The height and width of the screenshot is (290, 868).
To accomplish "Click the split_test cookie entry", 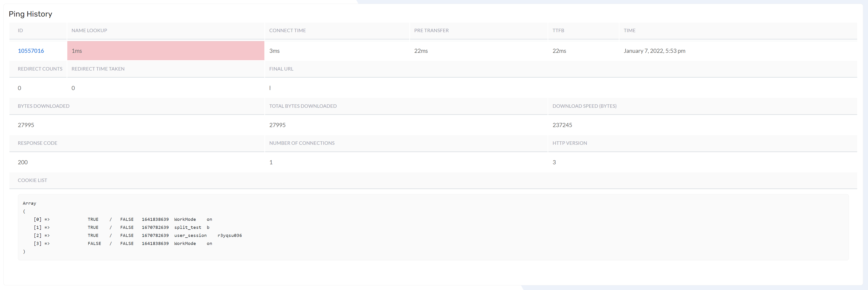I will [x=188, y=227].
